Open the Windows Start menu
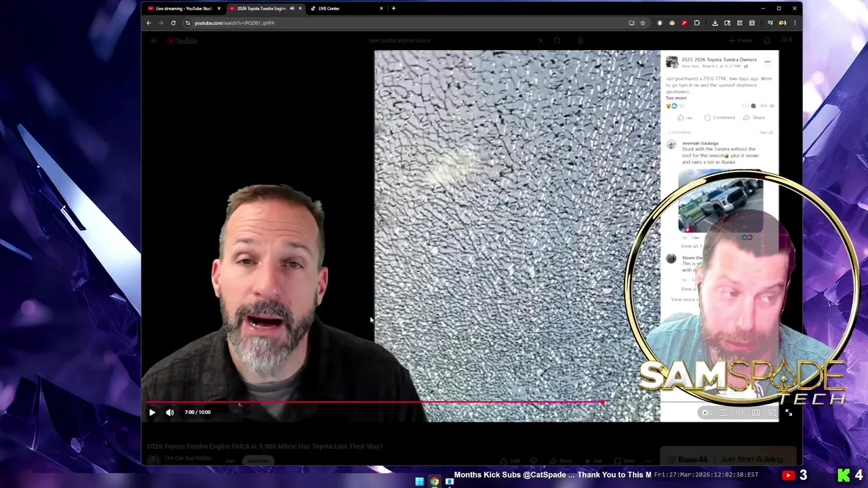This screenshot has width=868, height=488. click(x=419, y=482)
